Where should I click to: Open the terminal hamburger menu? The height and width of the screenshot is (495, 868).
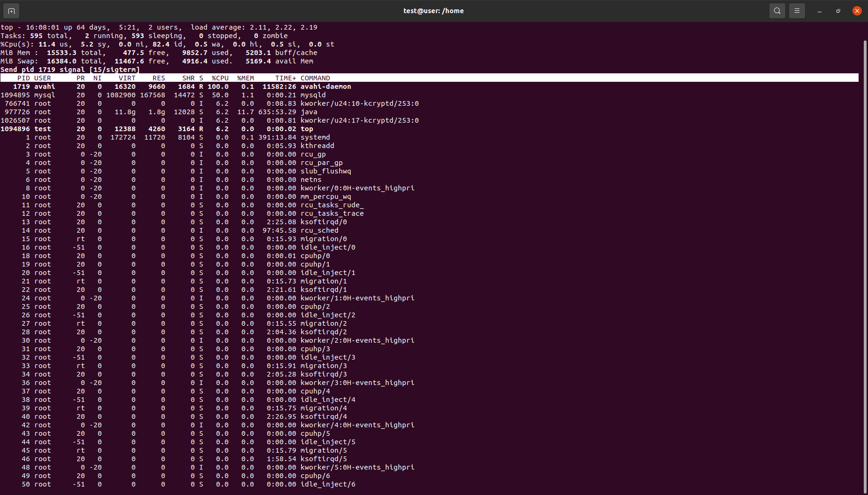point(797,11)
